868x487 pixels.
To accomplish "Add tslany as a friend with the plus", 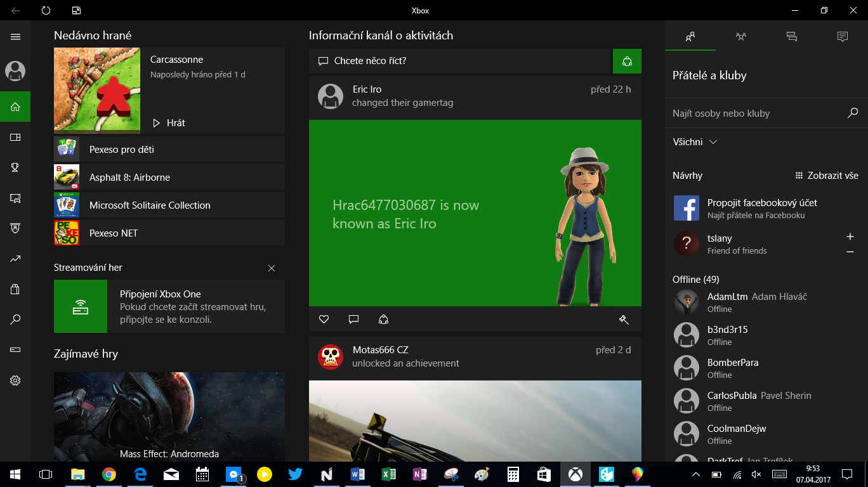I will [850, 237].
